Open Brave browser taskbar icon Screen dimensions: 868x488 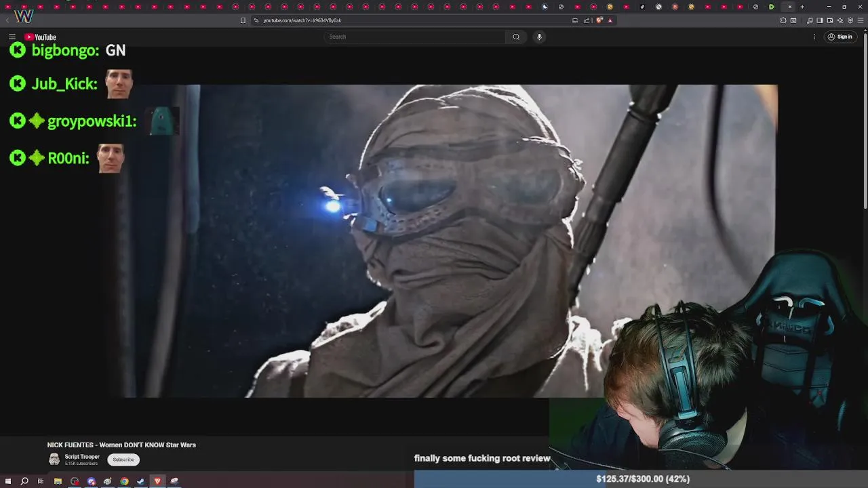pyautogui.click(x=157, y=481)
